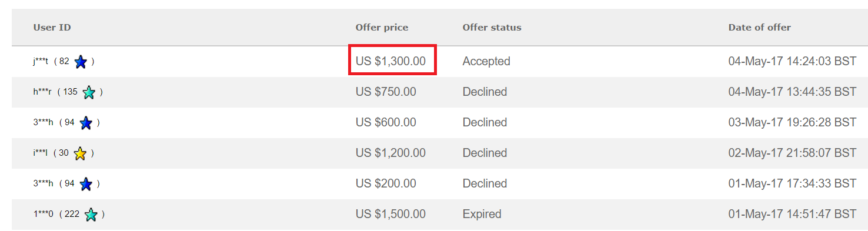The width and height of the screenshot is (868, 231).
Task: Click the Expired offer status
Action: (482, 214)
